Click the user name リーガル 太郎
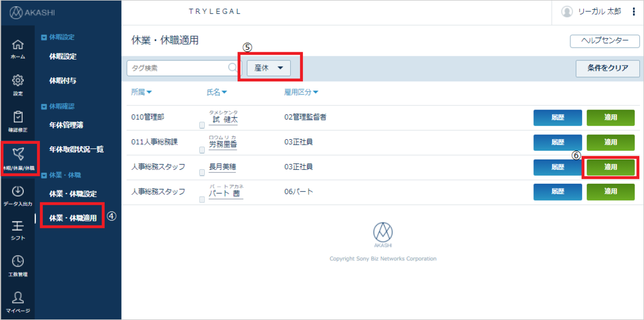The image size is (644, 320). point(599,12)
